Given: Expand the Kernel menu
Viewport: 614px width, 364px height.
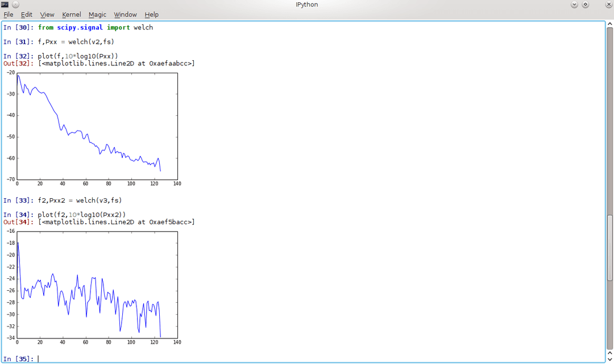Looking at the screenshot, I should pyautogui.click(x=72, y=14).
